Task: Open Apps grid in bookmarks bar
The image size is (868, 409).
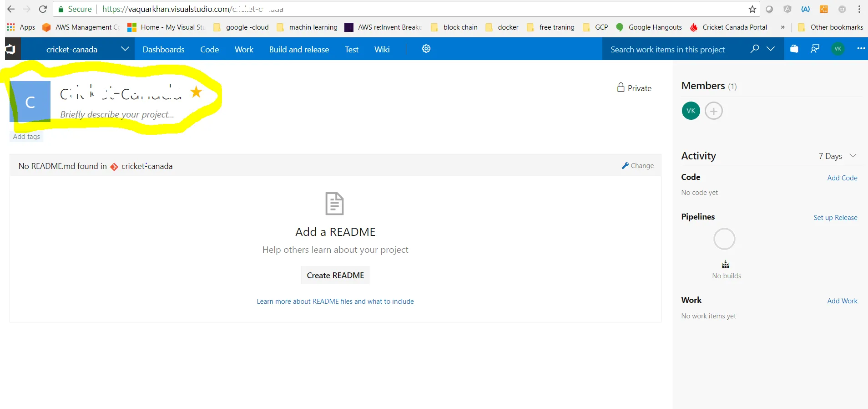Action: 21,27
